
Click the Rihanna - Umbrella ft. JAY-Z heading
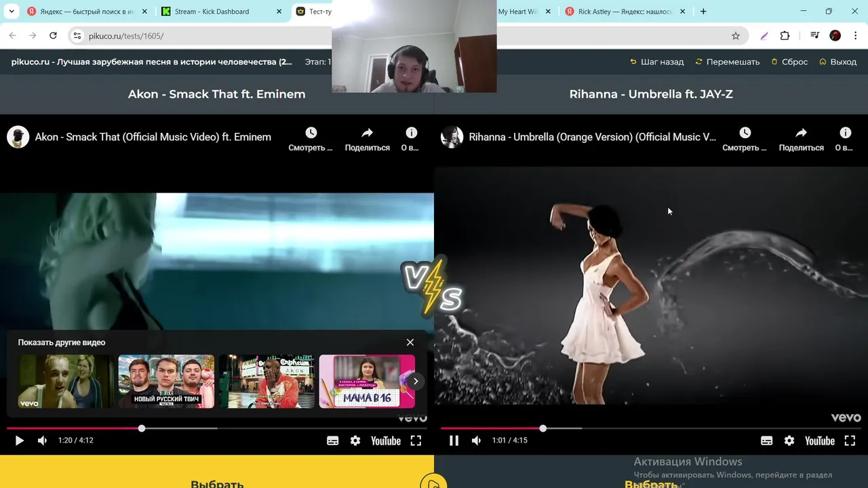coord(651,94)
